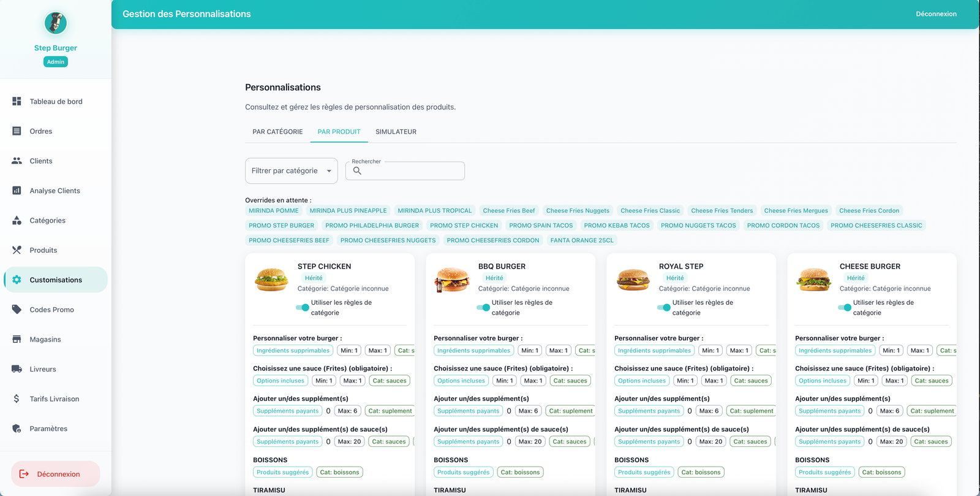
Task: Toggle category rules switch for ROYAL STEP
Action: (x=664, y=307)
